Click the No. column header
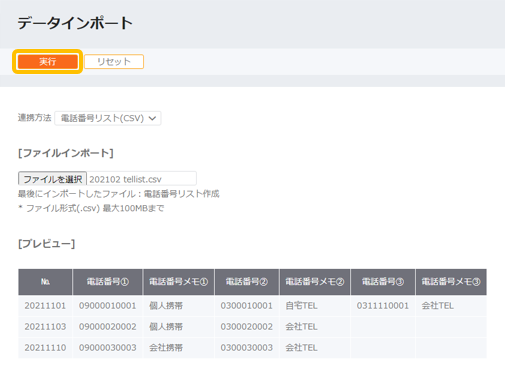 [x=45, y=282]
